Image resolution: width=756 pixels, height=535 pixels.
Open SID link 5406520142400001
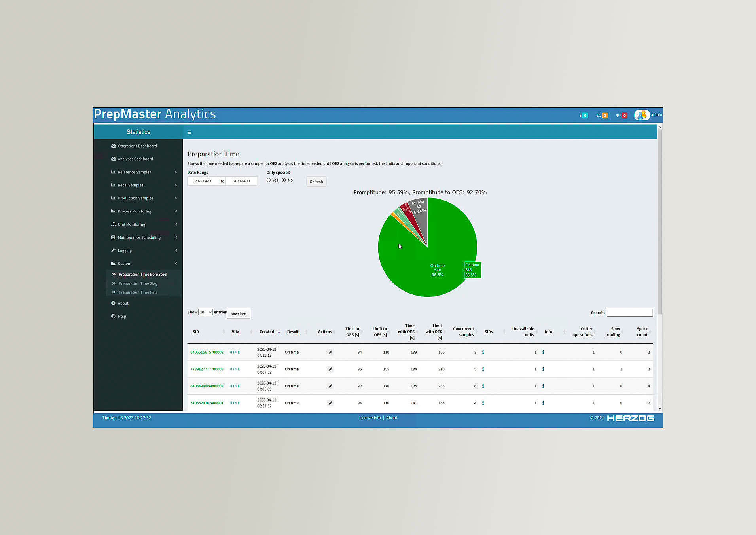pos(207,403)
